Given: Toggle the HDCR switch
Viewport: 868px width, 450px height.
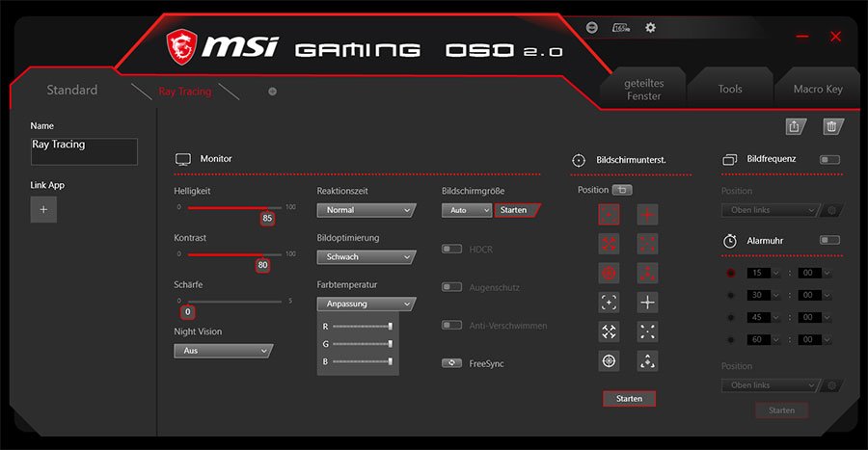Looking at the screenshot, I should click(451, 249).
